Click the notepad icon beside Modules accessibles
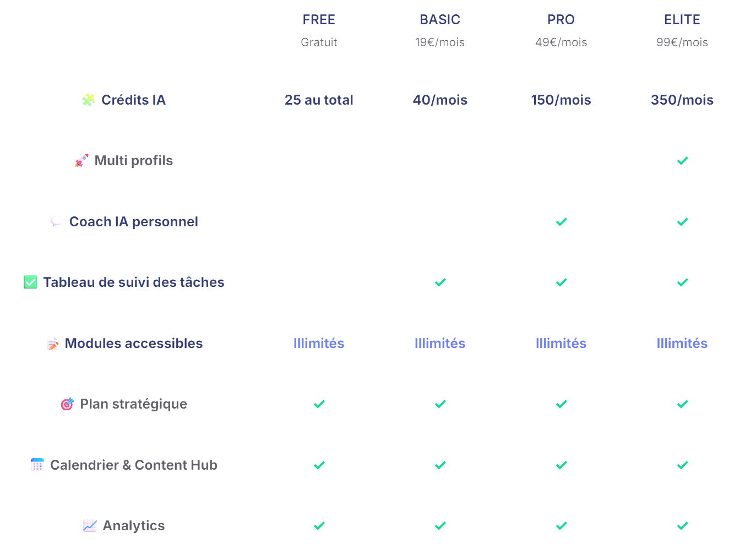Image resolution: width=756 pixels, height=560 pixels. tap(53, 344)
